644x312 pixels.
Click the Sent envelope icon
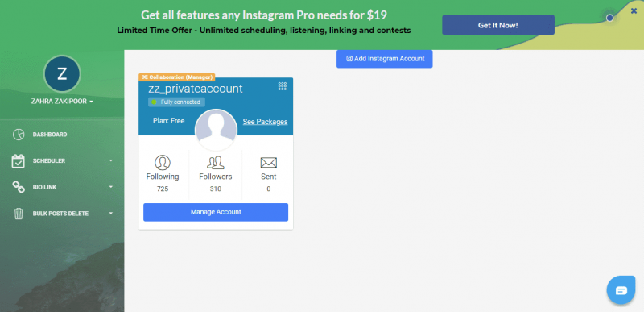[x=269, y=163]
